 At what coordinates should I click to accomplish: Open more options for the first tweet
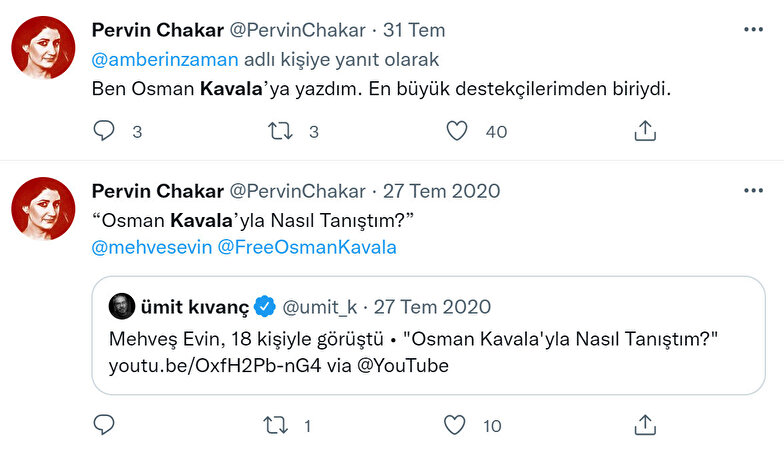pos(753,29)
